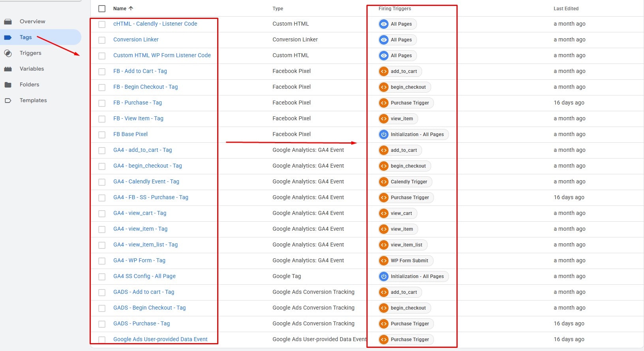Click the Templates label icon
The width and height of the screenshot is (644, 351).
pos(8,101)
